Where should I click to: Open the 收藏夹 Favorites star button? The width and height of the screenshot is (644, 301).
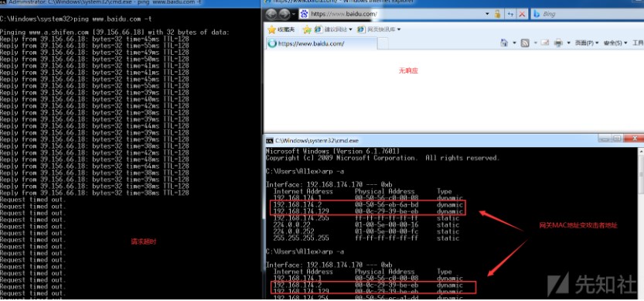[x=281, y=29]
